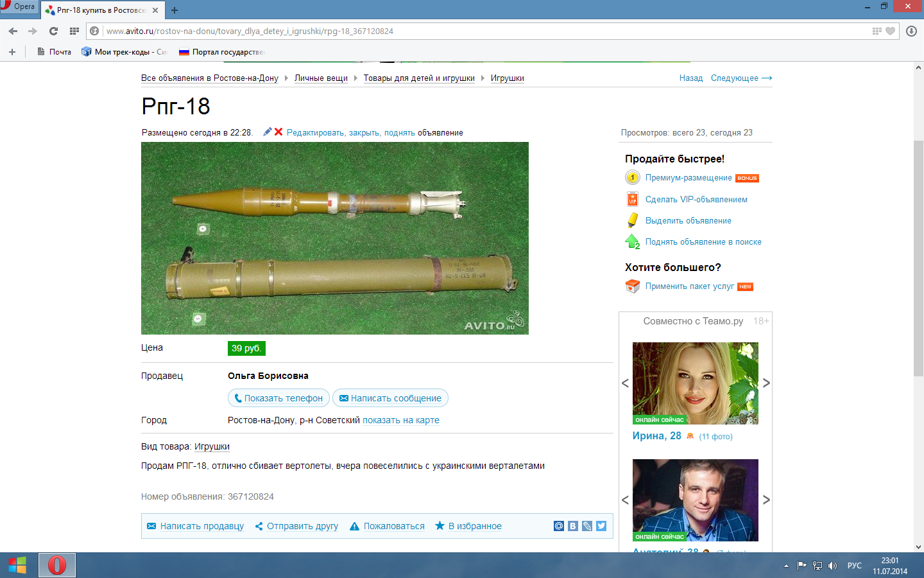This screenshot has height=578, width=924.
Task: Click the Написать сообщение button
Action: (x=390, y=398)
